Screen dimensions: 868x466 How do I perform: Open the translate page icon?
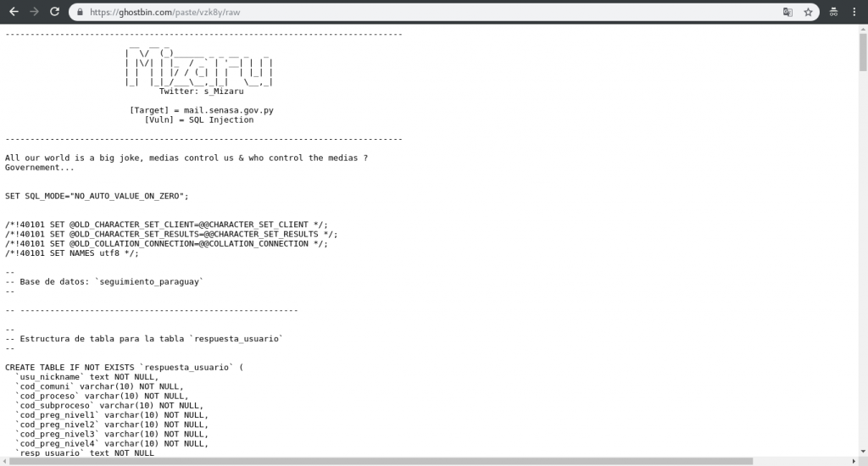[x=787, y=12]
